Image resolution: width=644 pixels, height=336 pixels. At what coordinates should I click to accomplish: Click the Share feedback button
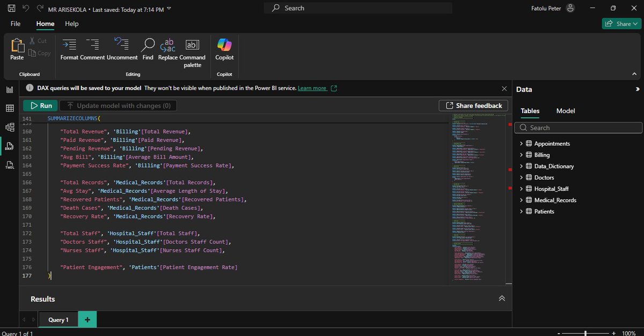[473, 106]
